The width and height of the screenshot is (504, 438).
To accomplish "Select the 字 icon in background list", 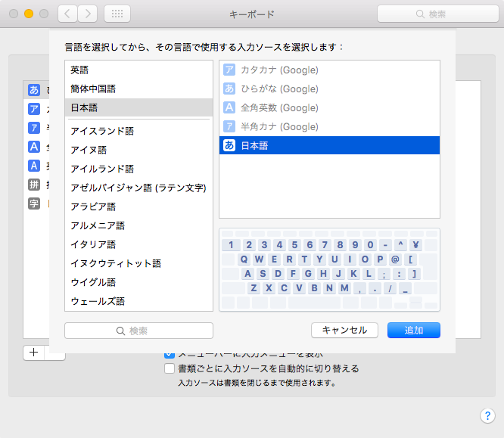I will 34,203.
